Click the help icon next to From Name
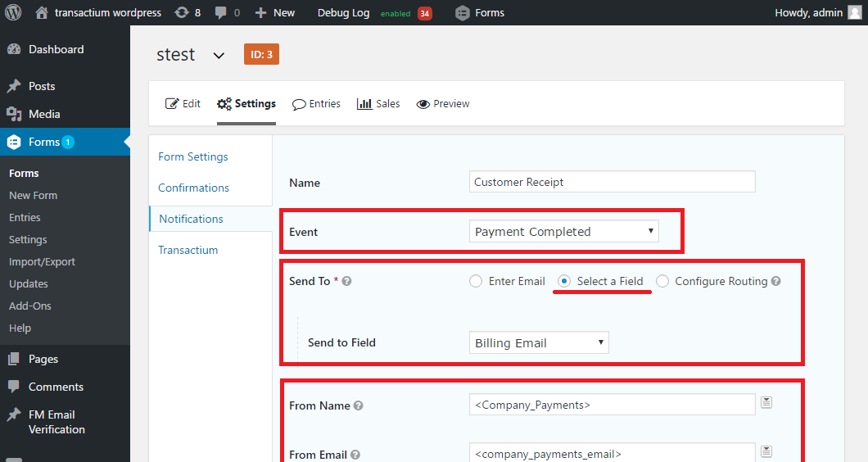The width and height of the screenshot is (868, 462). pyautogui.click(x=358, y=405)
